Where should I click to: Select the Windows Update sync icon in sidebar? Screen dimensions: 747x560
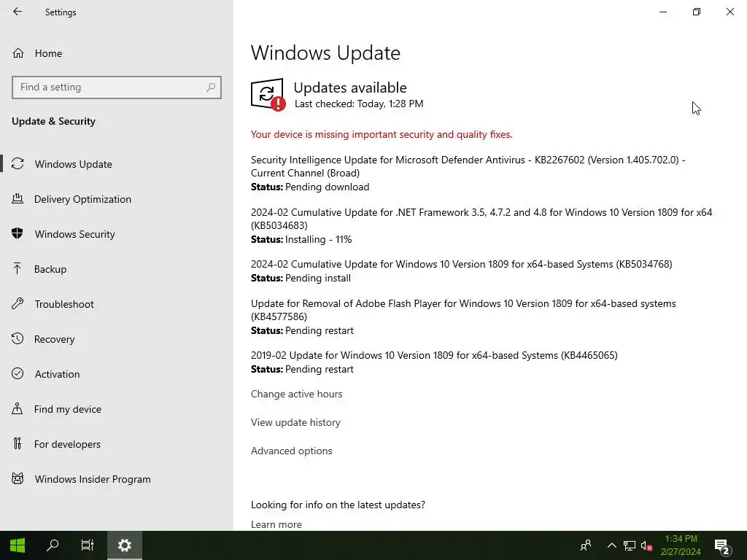18,164
